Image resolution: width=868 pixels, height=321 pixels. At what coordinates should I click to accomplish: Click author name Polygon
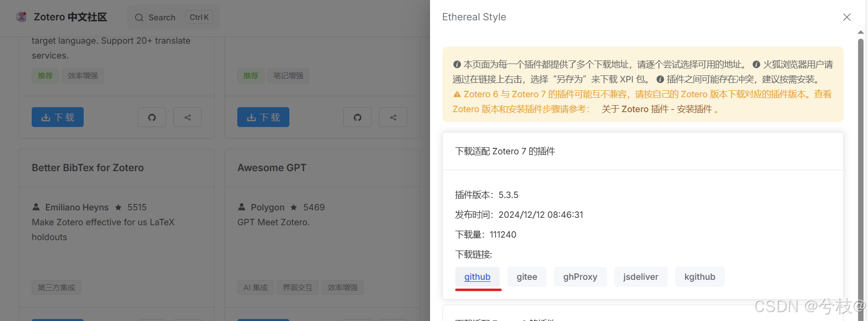pyautogui.click(x=268, y=207)
